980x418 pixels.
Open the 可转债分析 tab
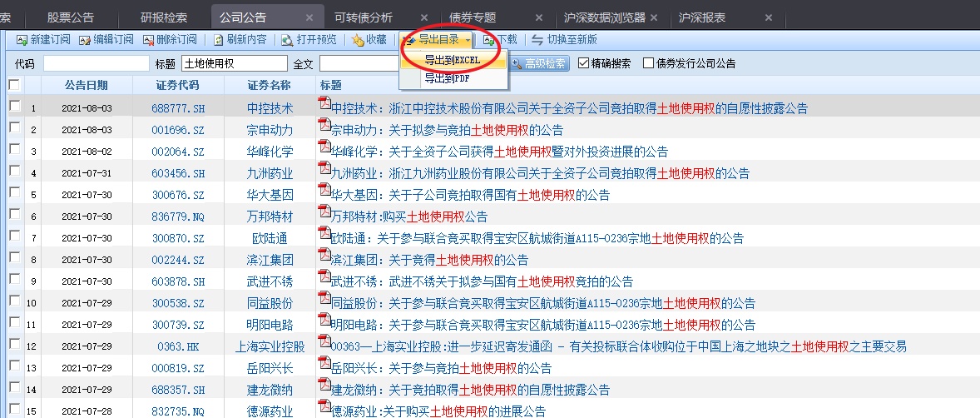pyautogui.click(x=363, y=17)
